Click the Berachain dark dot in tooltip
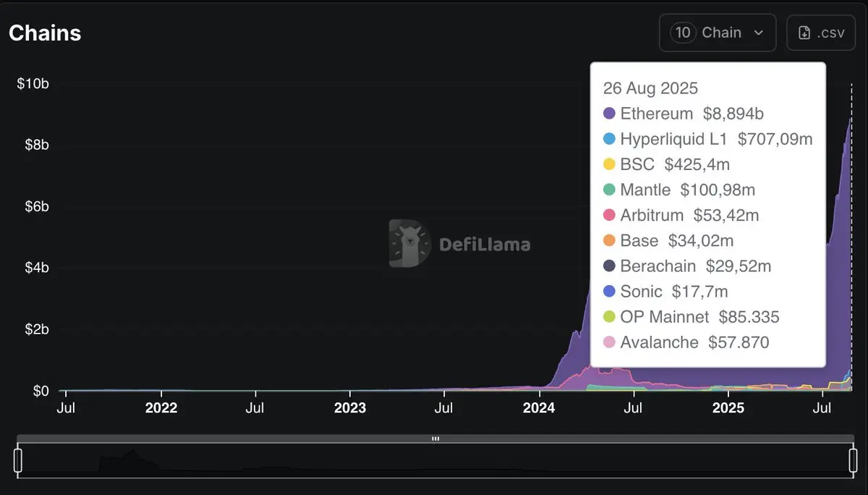 pyautogui.click(x=609, y=266)
